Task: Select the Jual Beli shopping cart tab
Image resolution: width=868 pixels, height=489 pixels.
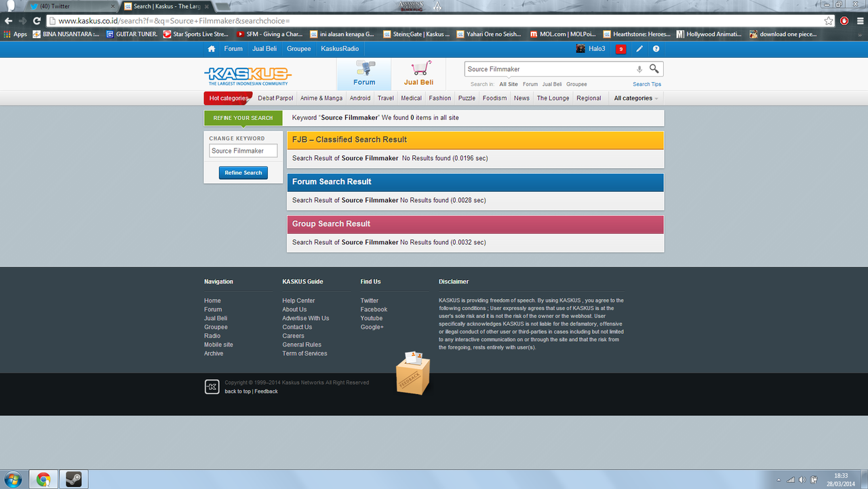Action: [418, 74]
